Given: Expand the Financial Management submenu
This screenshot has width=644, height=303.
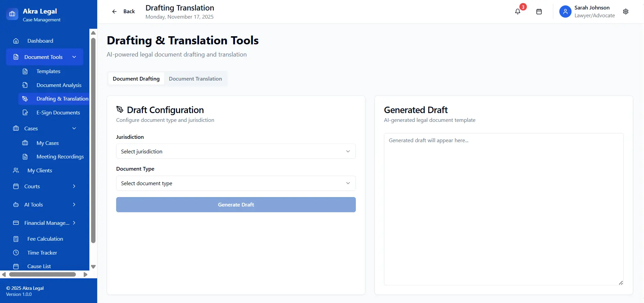Looking at the screenshot, I should [x=74, y=223].
